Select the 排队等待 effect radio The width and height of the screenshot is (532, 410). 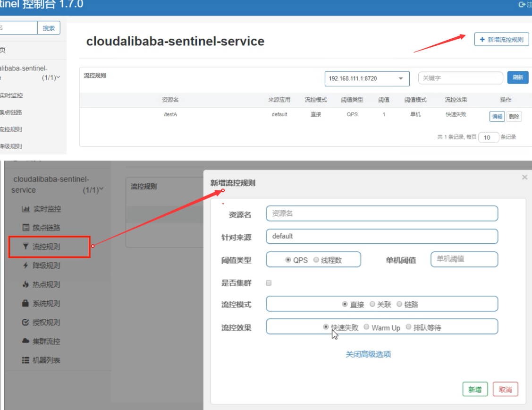[x=408, y=327]
